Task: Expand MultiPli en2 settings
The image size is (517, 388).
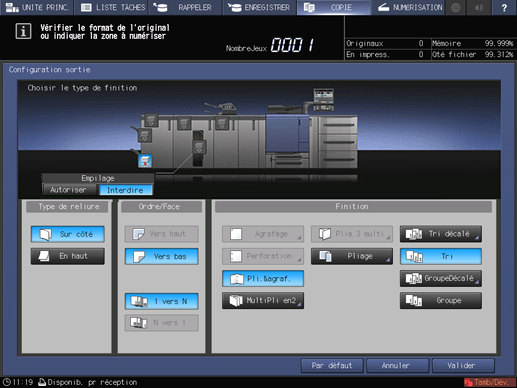Action: [263, 300]
